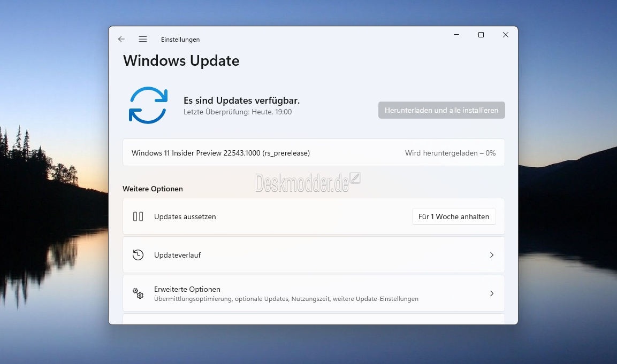This screenshot has height=364, width=617.
Task: Click Herunterladen und alle installieren button
Action: pyautogui.click(x=441, y=111)
